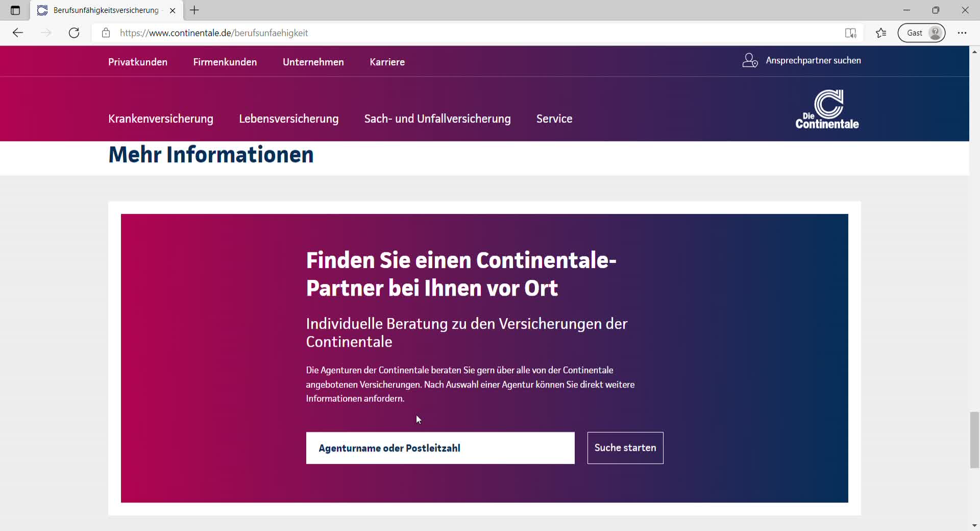This screenshot has width=980, height=531.
Task: Reload the page with refresh icon
Action: (x=74, y=33)
